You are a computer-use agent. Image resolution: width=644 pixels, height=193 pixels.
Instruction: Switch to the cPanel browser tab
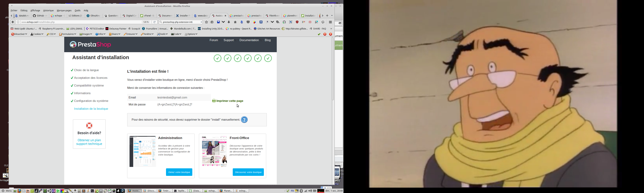[x=147, y=16]
